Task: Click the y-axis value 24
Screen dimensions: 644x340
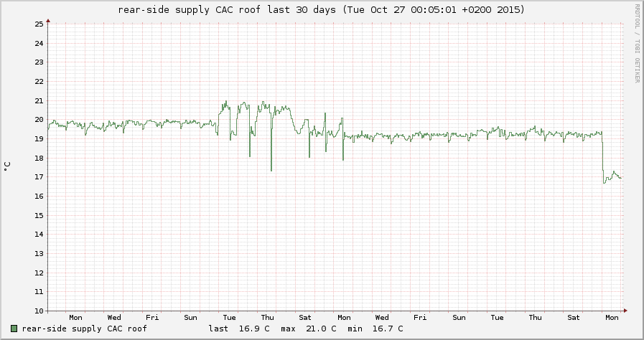Action: [39, 43]
